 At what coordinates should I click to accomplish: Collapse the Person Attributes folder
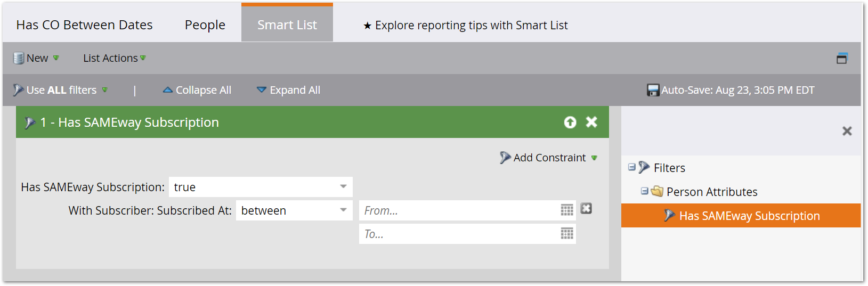[x=645, y=191]
